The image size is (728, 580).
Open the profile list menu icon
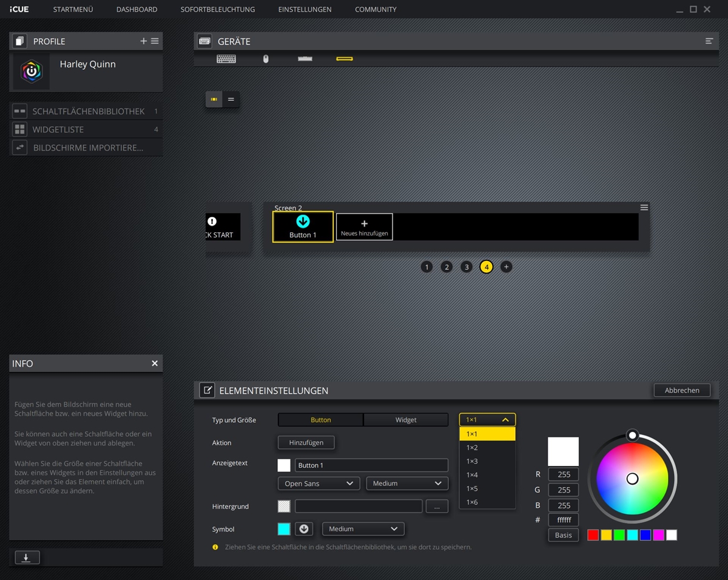tap(155, 41)
